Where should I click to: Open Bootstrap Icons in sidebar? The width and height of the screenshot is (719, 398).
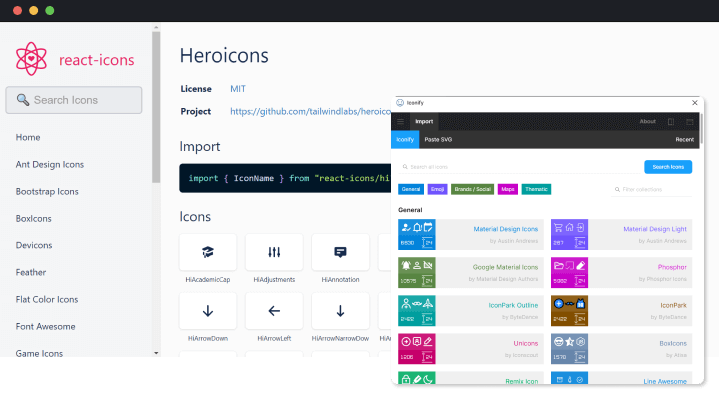[x=47, y=191]
